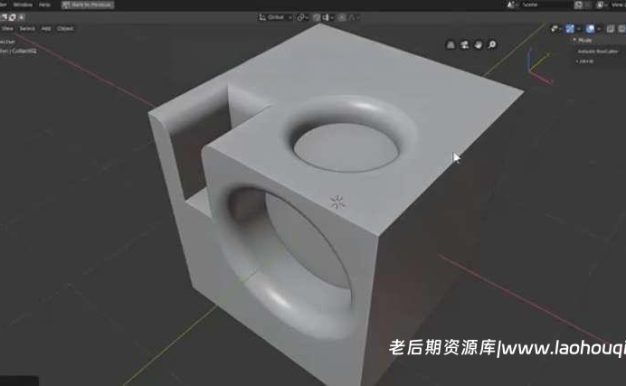
Task: Open the snap element options dropdown
Action: click(x=327, y=17)
